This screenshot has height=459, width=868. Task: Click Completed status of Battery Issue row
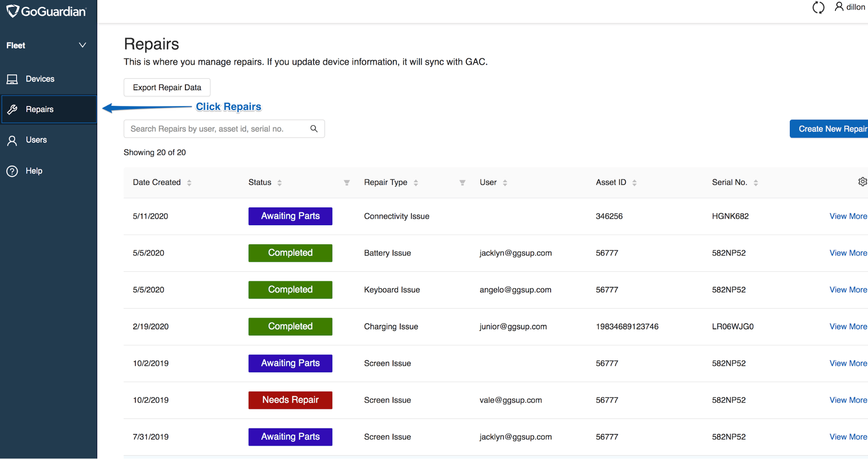click(x=290, y=253)
